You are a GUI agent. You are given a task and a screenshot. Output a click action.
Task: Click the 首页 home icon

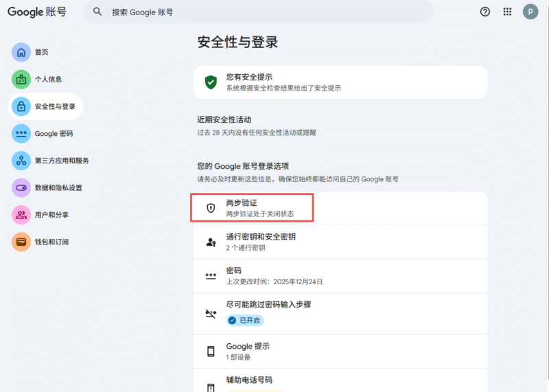coord(21,52)
